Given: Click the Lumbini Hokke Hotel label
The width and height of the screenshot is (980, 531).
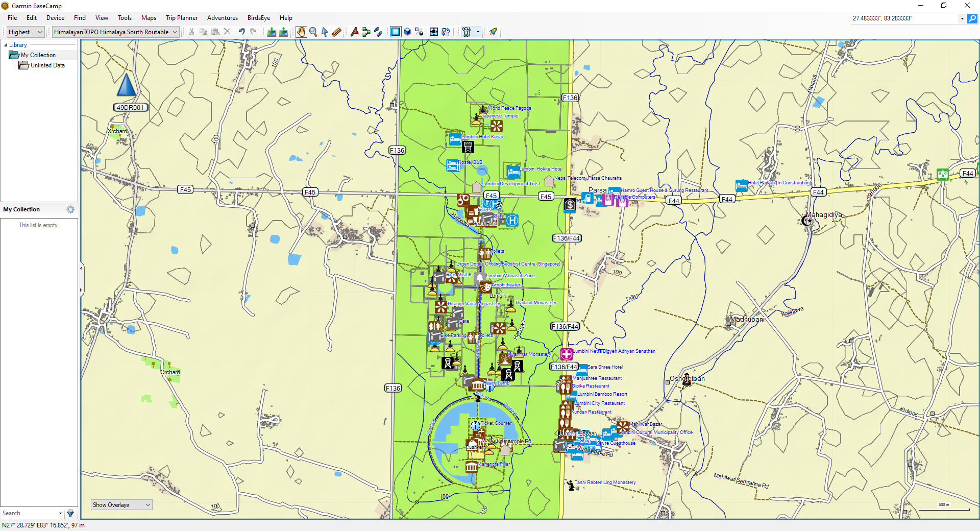Looking at the screenshot, I should (541, 168).
